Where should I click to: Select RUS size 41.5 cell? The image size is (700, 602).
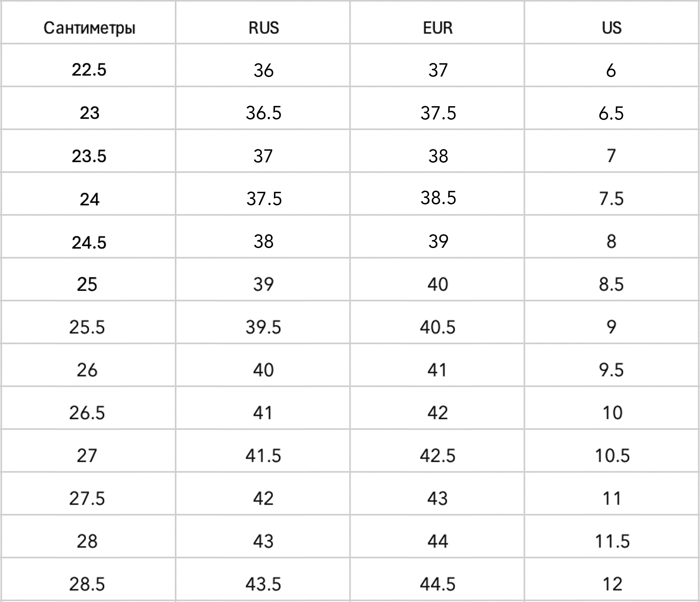coord(263,455)
